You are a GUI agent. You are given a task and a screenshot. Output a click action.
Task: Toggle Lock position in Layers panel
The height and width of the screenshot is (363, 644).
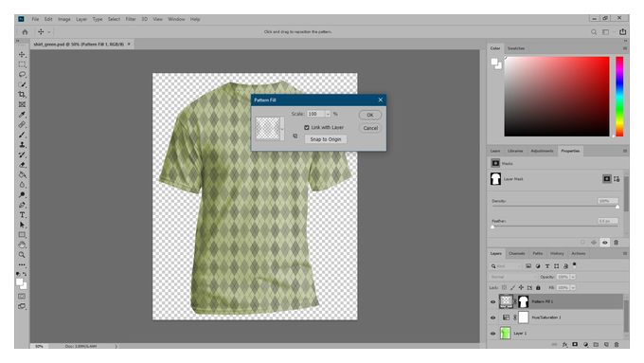521,288
